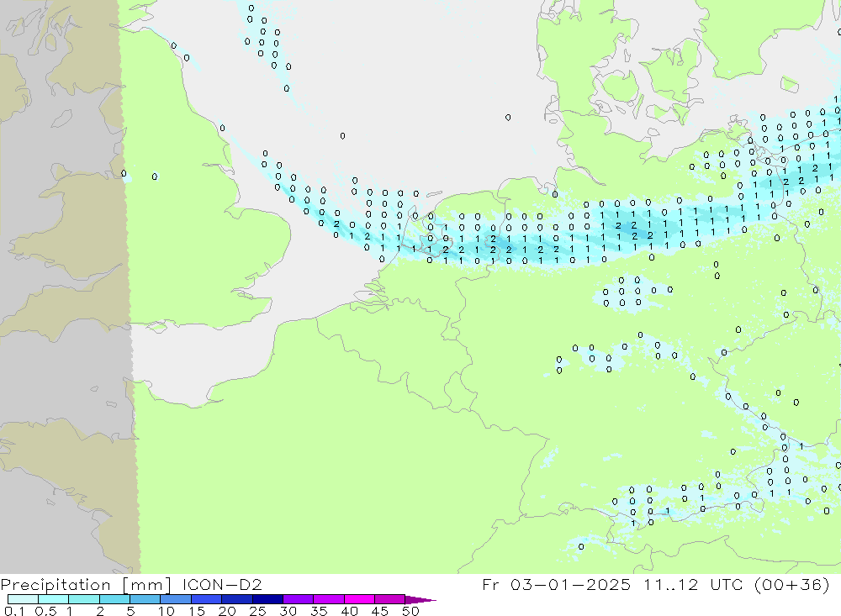Viewport: 841px width, 616px height.
Task: Click the 'UTC' label
Action: pyautogui.click(x=727, y=584)
